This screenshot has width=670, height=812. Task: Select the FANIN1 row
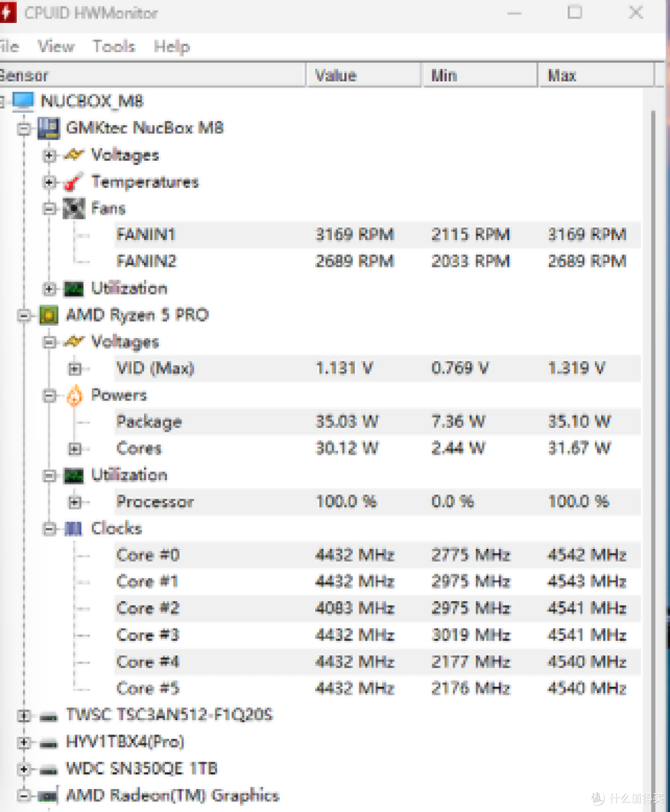pos(378,234)
